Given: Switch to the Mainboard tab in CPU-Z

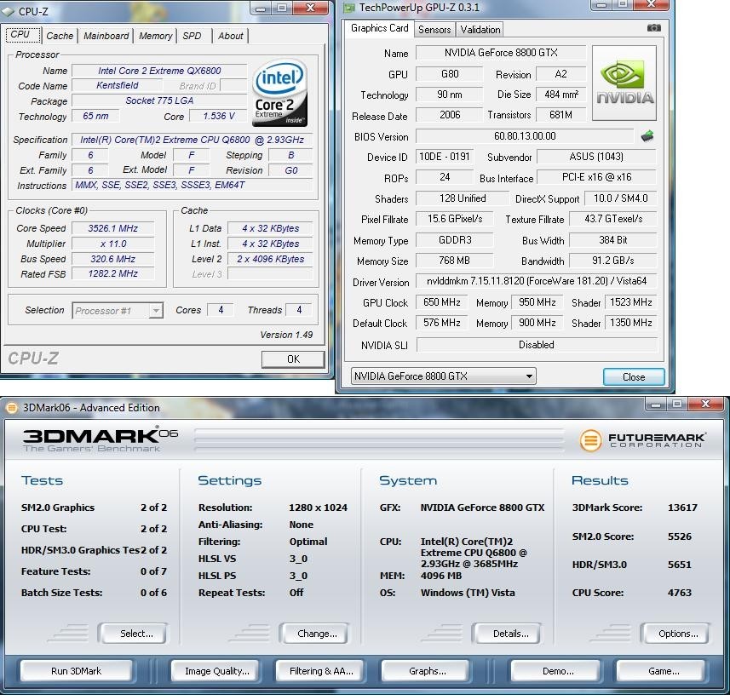Looking at the screenshot, I should 106,36.
